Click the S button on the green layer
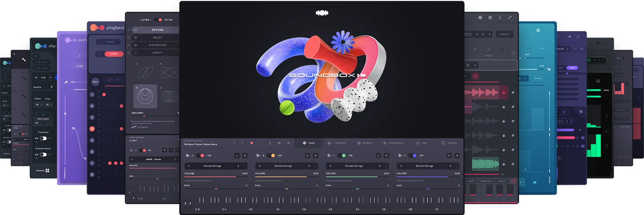The width and height of the screenshot is (644, 215). click(386, 156)
